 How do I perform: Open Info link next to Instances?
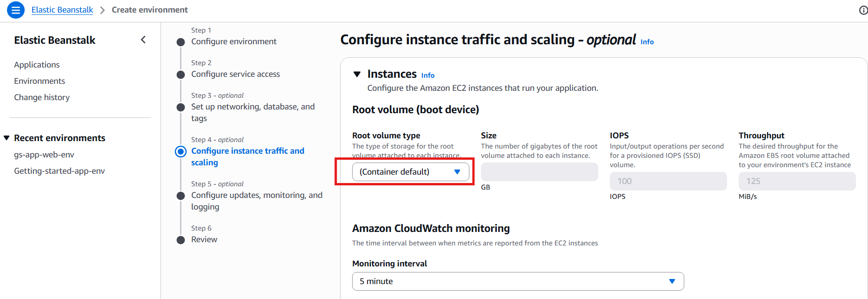tap(427, 75)
